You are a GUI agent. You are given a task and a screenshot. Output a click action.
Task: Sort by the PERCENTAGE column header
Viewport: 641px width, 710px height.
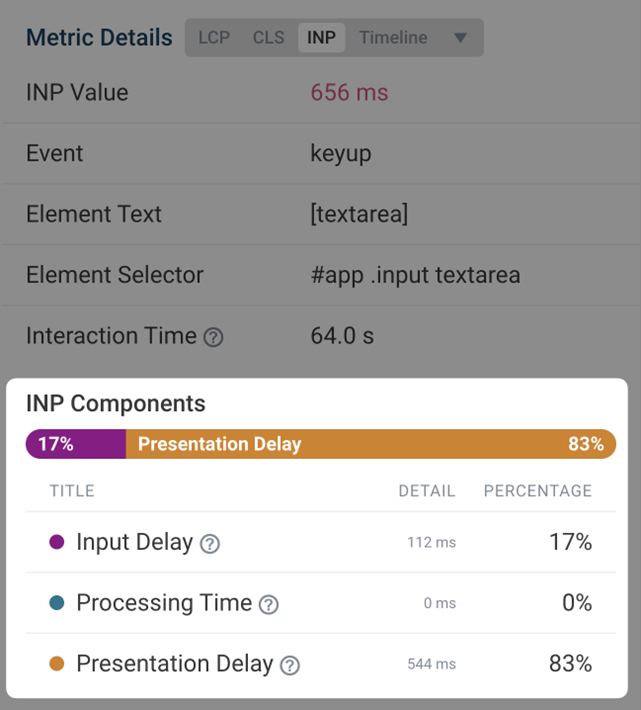tap(537, 491)
